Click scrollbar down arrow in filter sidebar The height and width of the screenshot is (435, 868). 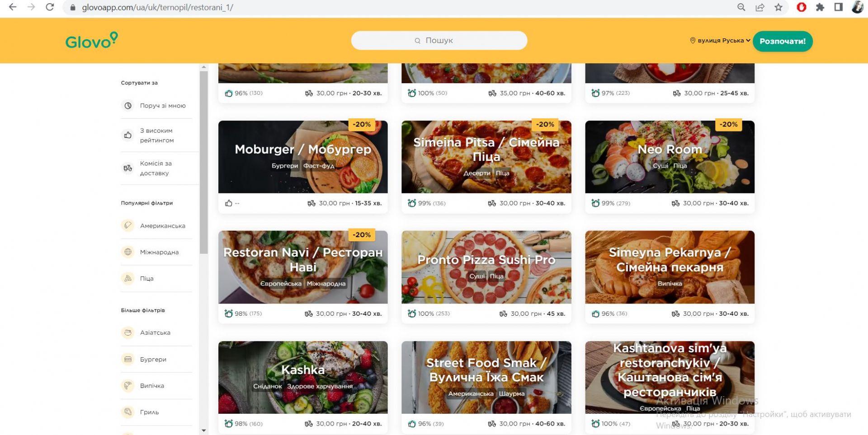(203, 431)
